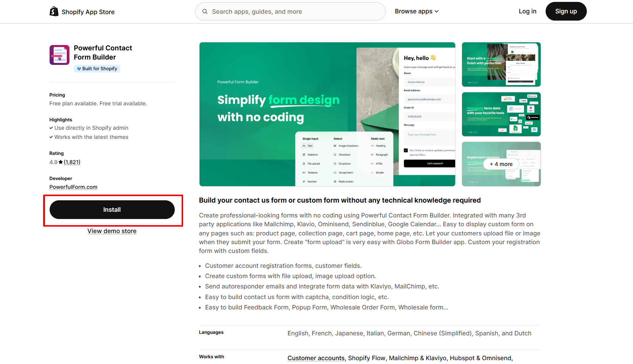Screen dimensions: 633x364
Task: Click 'Easy to build Feedback Form' bullet
Action: (x=327, y=308)
